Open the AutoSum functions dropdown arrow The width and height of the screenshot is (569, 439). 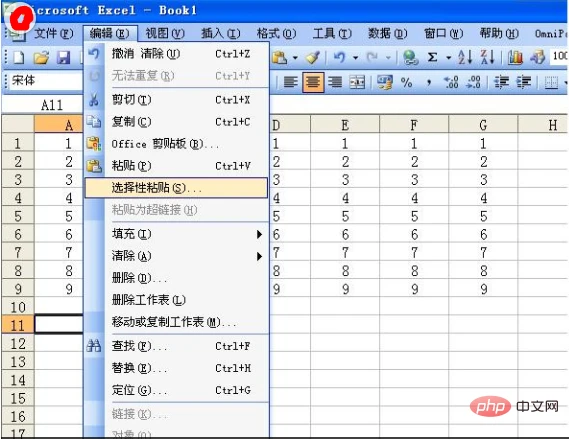(x=449, y=58)
